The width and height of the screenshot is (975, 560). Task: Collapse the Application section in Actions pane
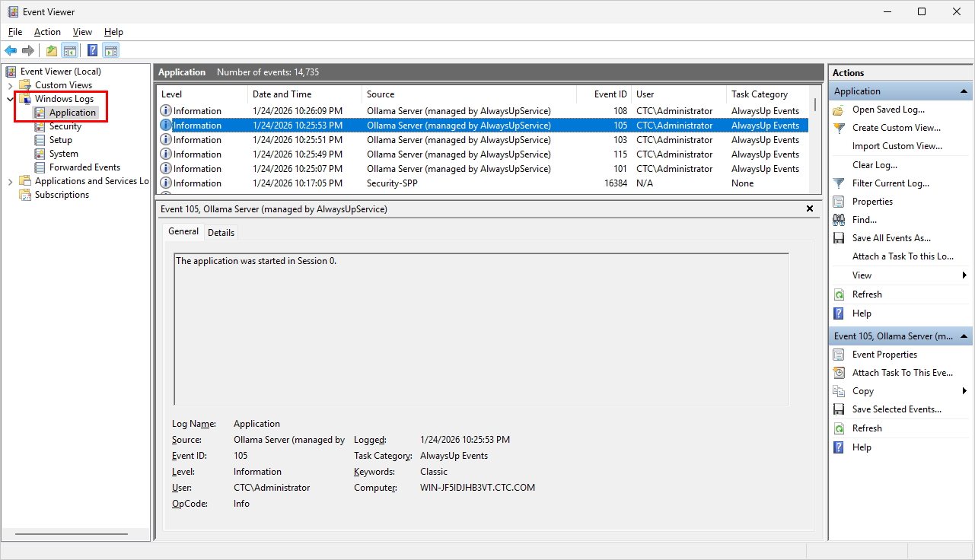(964, 91)
